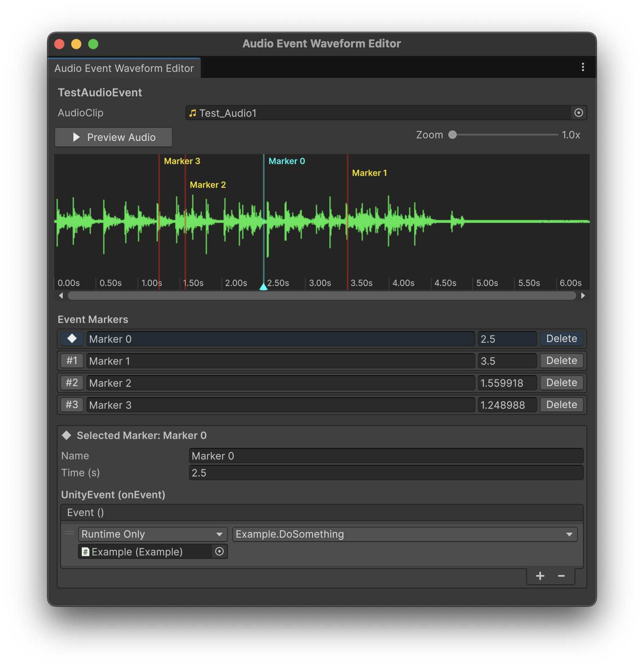This screenshot has width=644, height=669.
Task: Click the 4.00s timeline tick label
Action: (x=403, y=283)
